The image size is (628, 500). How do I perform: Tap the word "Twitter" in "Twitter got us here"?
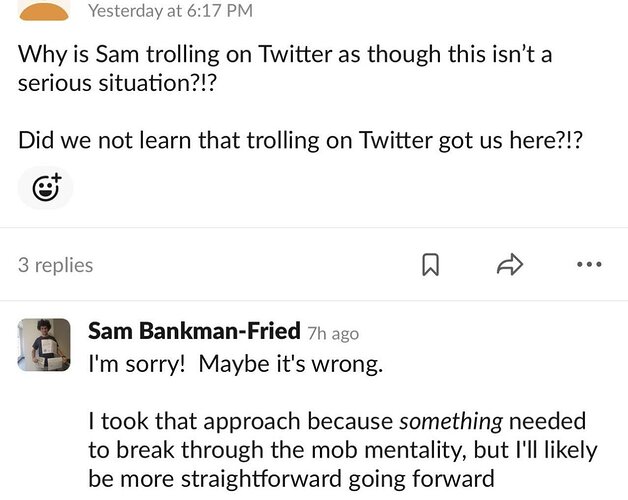395,141
